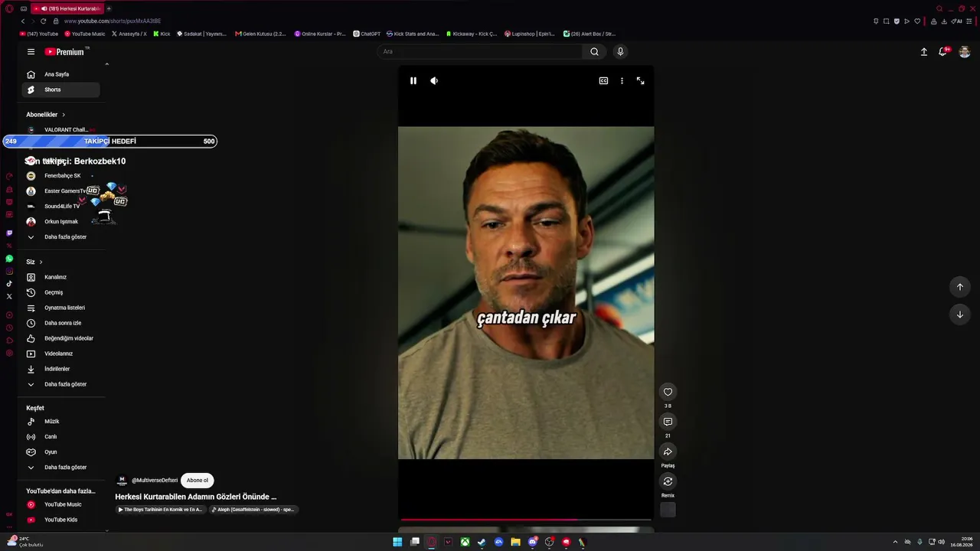980x551 pixels.
Task: Open the Opera menu logo
Action: click(x=9, y=8)
